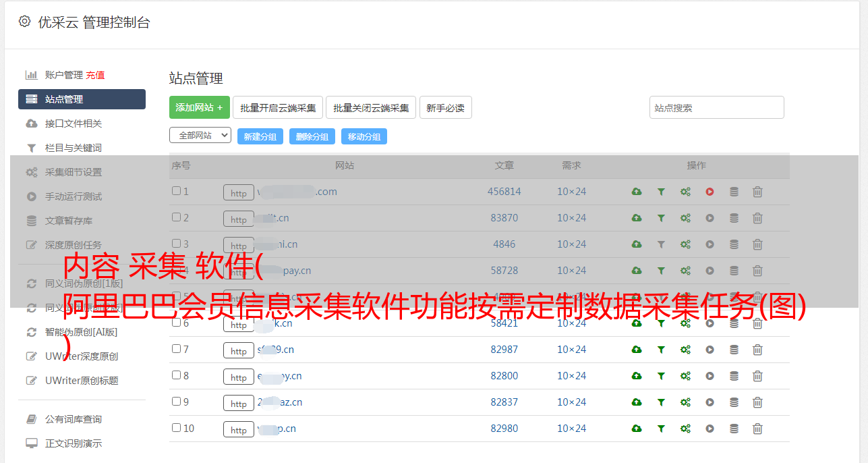Open the database stack icon in row 8
868x463 pixels.
(x=734, y=376)
